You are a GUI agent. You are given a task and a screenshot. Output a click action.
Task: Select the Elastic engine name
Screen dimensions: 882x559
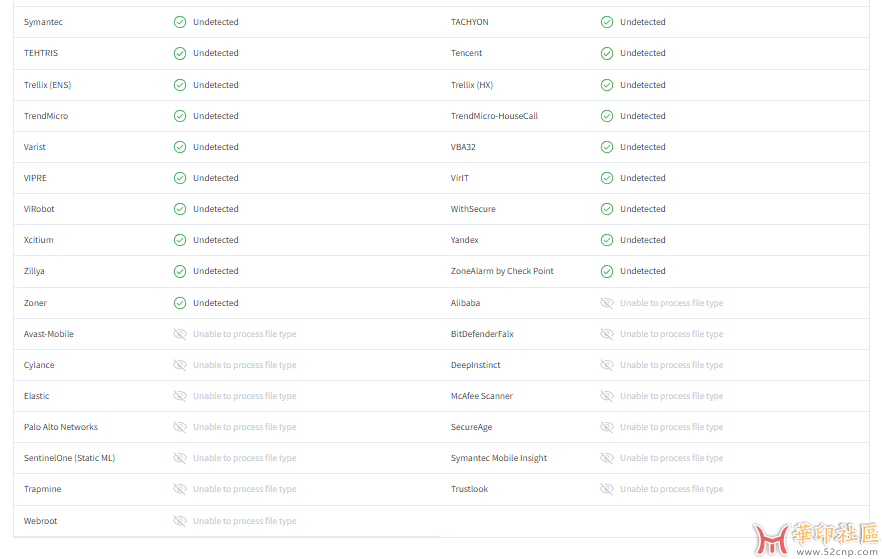click(37, 395)
